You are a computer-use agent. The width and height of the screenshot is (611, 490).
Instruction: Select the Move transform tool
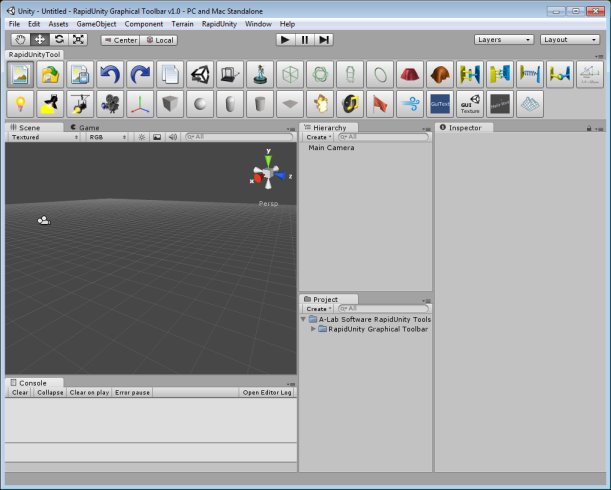tap(40, 40)
